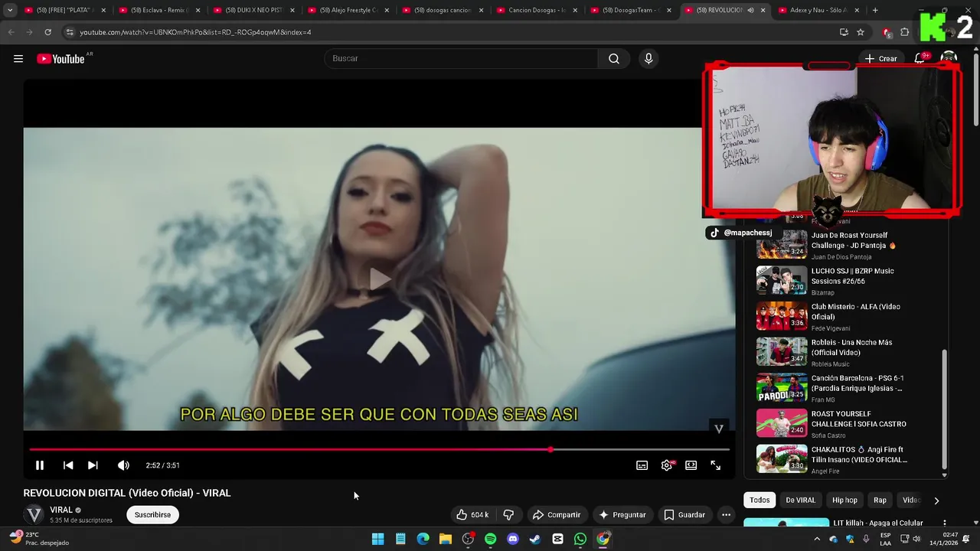Show hidden system tray icons
Image resolution: width=980 pixels, height=551 pixels.
click(x=816, y=539)
